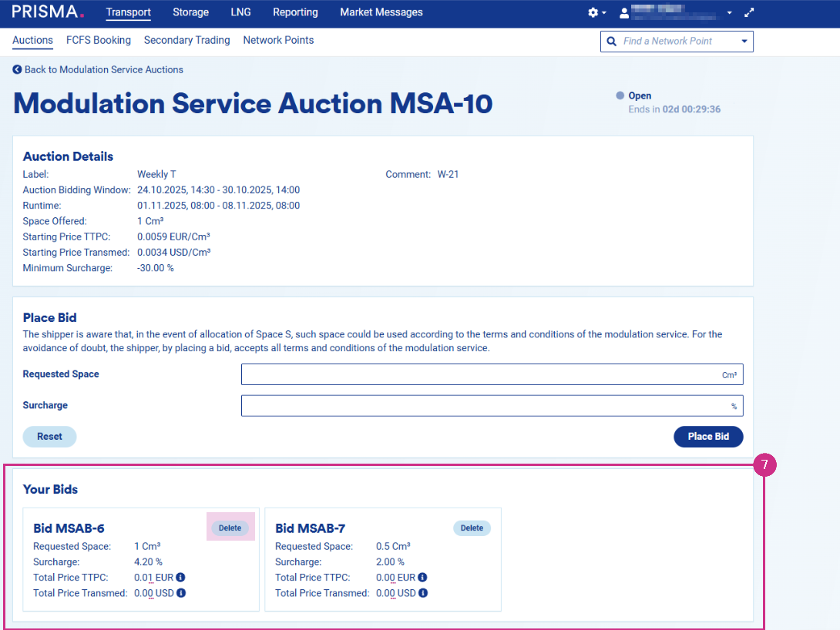Click search magnifier in network point field
This screenshot has height=630, width=840.
612,42
